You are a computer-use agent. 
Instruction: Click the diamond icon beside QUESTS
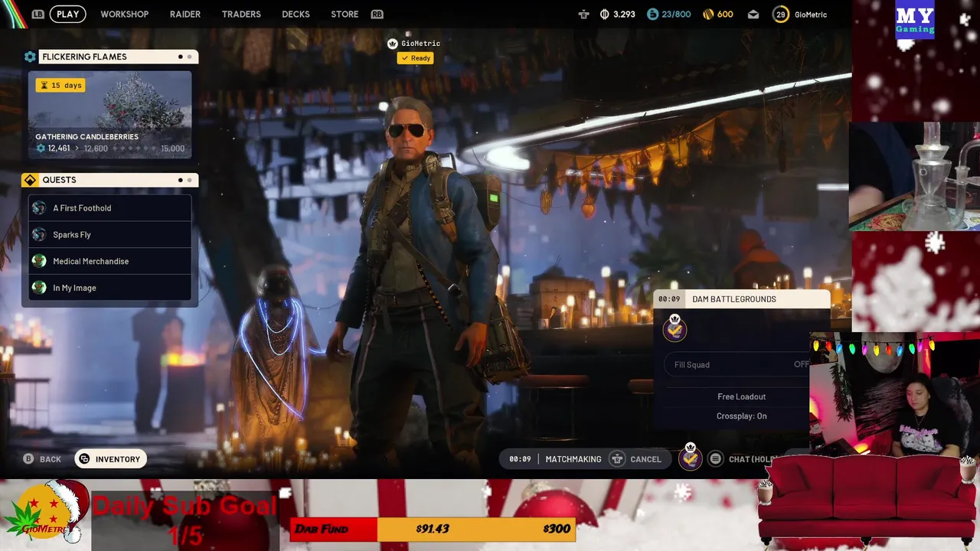pyautogui.click(x=30, y=180)
